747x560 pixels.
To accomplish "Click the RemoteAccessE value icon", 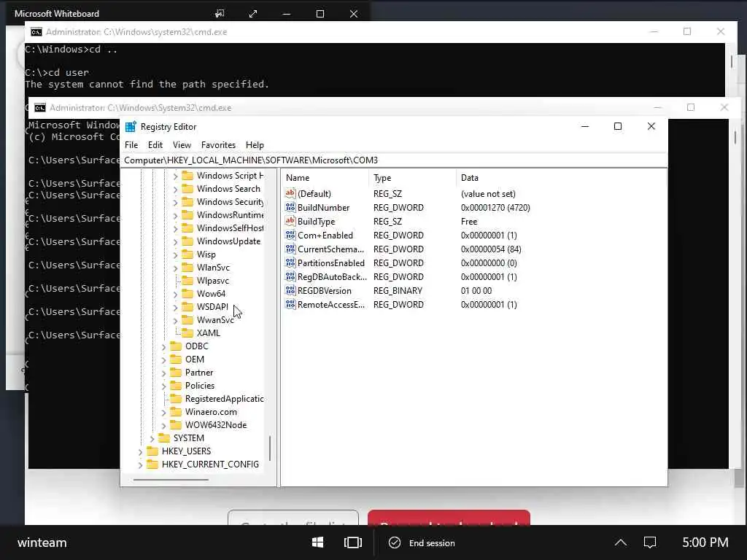I will click(x=290, y=304).
